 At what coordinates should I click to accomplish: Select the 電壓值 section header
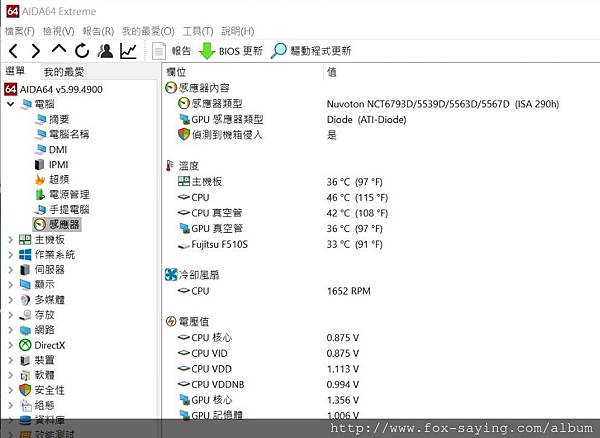[187, 322]
